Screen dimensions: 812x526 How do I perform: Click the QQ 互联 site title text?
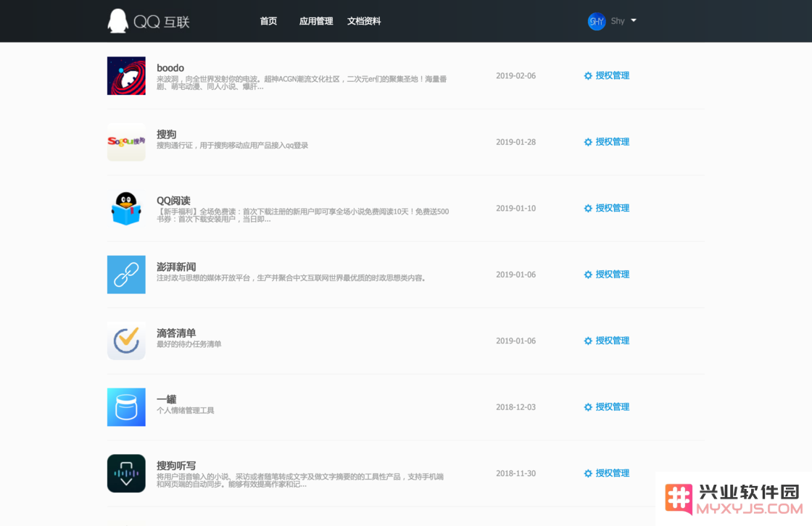coord(162,22)
